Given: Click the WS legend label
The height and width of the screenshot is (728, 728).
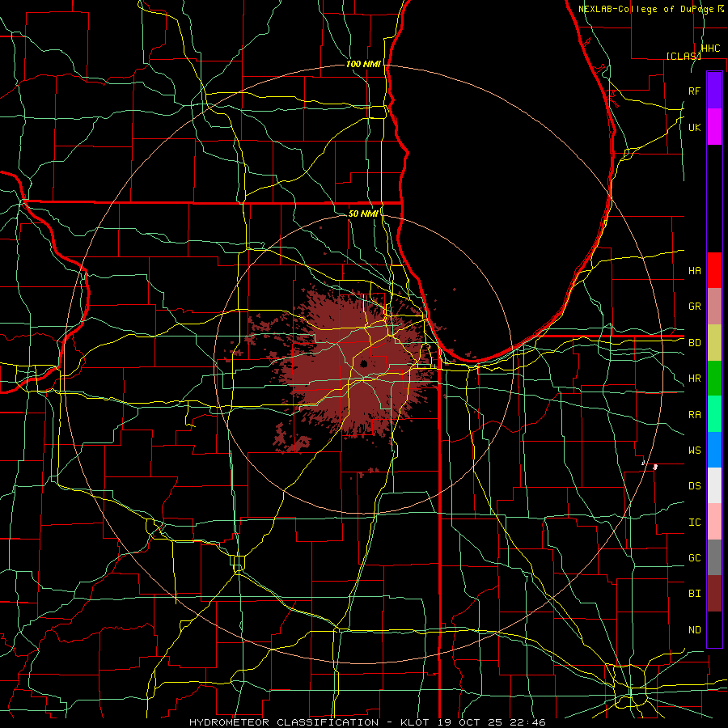Looking at the screenshot, I should tap(694, 451).
